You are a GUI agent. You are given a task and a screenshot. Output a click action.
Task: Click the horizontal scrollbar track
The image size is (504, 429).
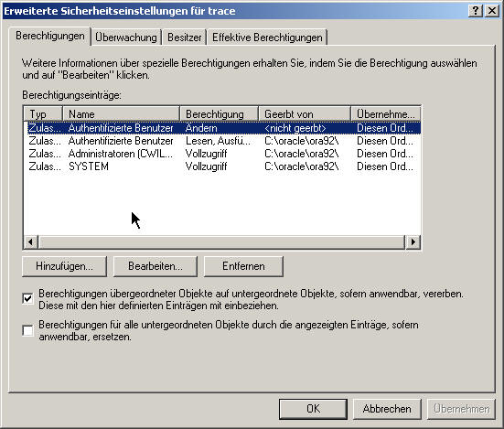coord(221,242)
